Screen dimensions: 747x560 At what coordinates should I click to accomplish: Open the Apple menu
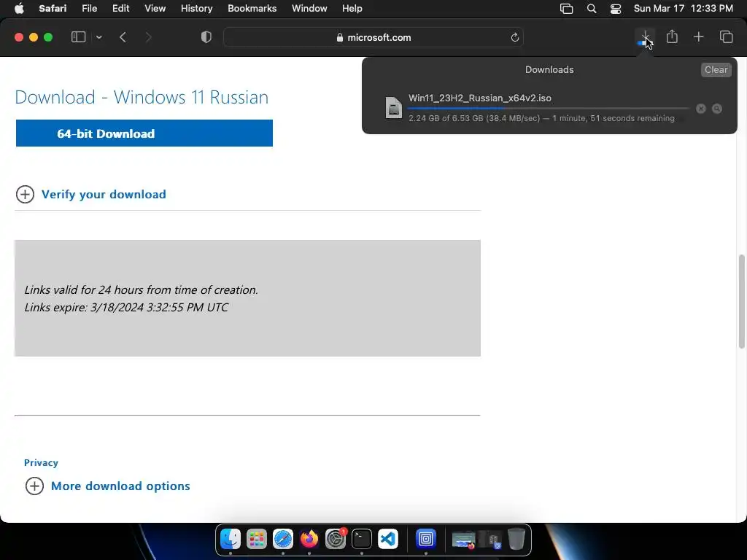(19, 9)
